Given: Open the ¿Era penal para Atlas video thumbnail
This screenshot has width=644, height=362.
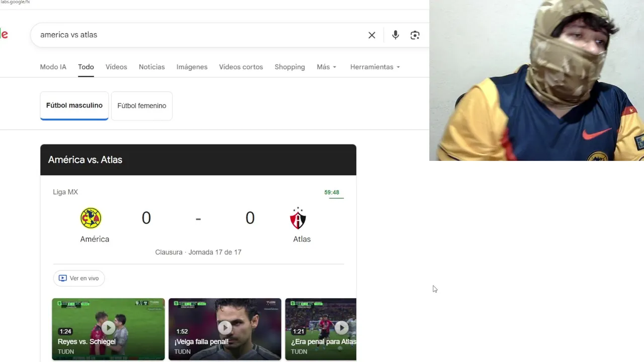Looking at the screenshot, I should pyautogui.click(x=321, y=329).
